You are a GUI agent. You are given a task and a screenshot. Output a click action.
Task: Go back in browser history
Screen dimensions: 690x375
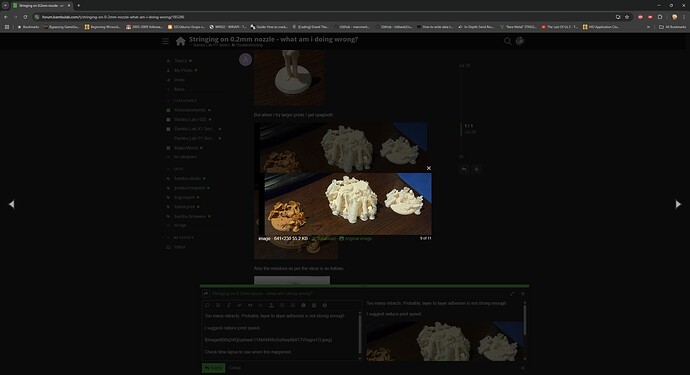coord(6,17)
